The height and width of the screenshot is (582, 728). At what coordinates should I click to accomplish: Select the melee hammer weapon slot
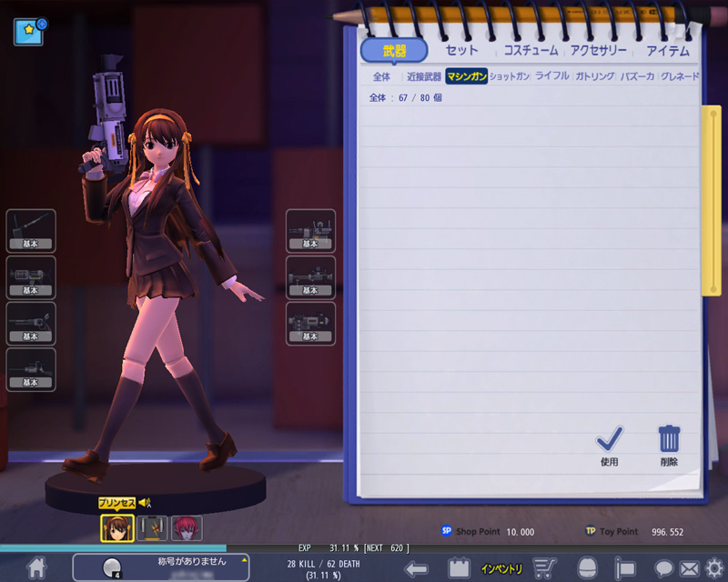click(x=31, y=231)
